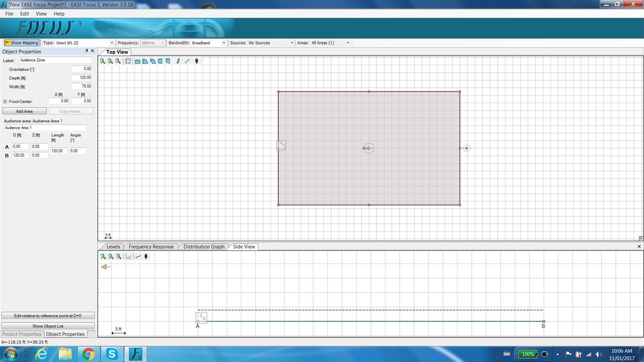Select the line array source tool in Top View
The height and width of the screenshot is (362, 644).
pyautogui.click(x=177, y=61)
